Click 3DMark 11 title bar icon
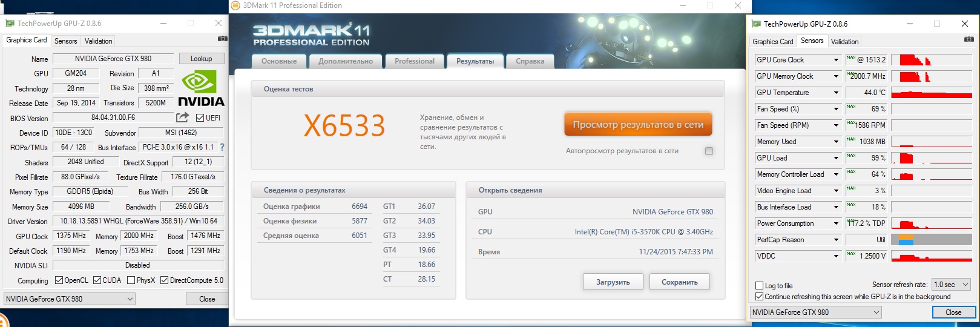This screenshot has width=980, height=327. click(235, 5)
